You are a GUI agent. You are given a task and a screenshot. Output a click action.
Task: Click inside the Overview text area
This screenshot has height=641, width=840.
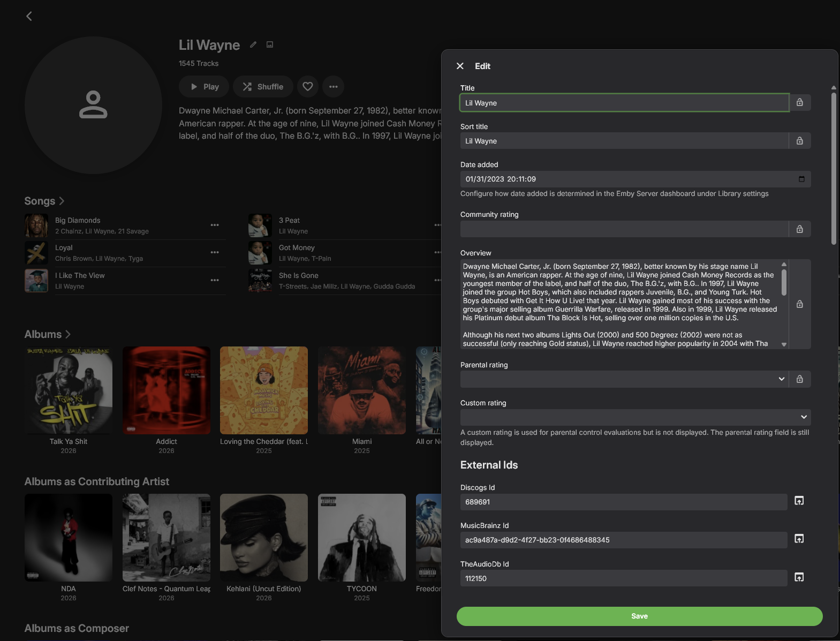(620, 304)
